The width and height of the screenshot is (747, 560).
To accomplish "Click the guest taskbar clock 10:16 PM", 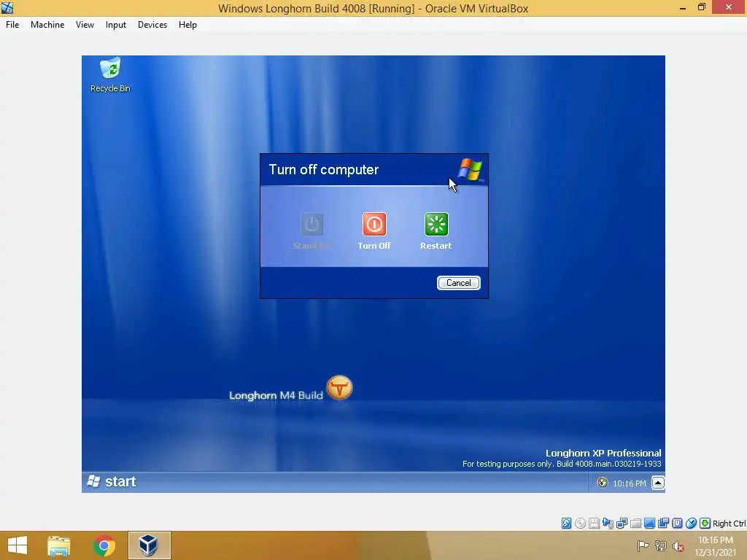I will [x=630, y=483].
